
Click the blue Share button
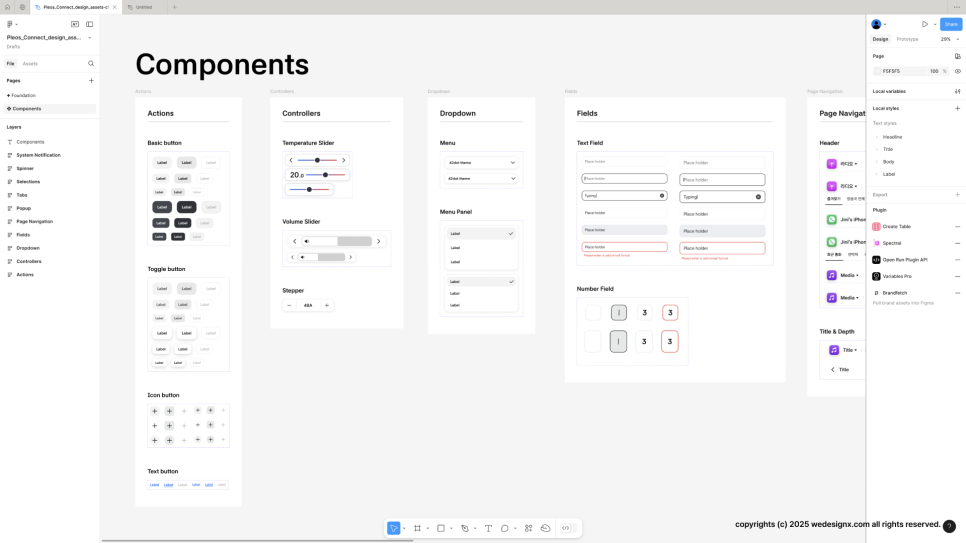[950, 24]
